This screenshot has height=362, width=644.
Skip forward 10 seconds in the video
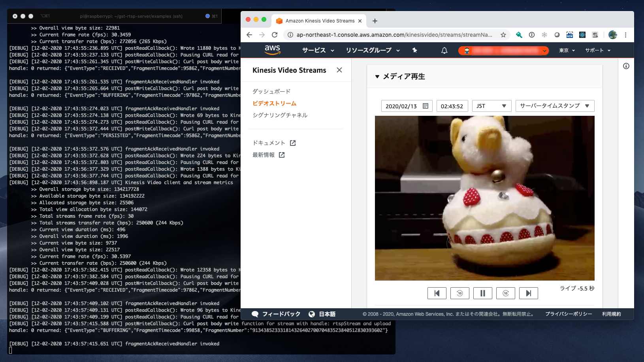[x=506, y=293]
